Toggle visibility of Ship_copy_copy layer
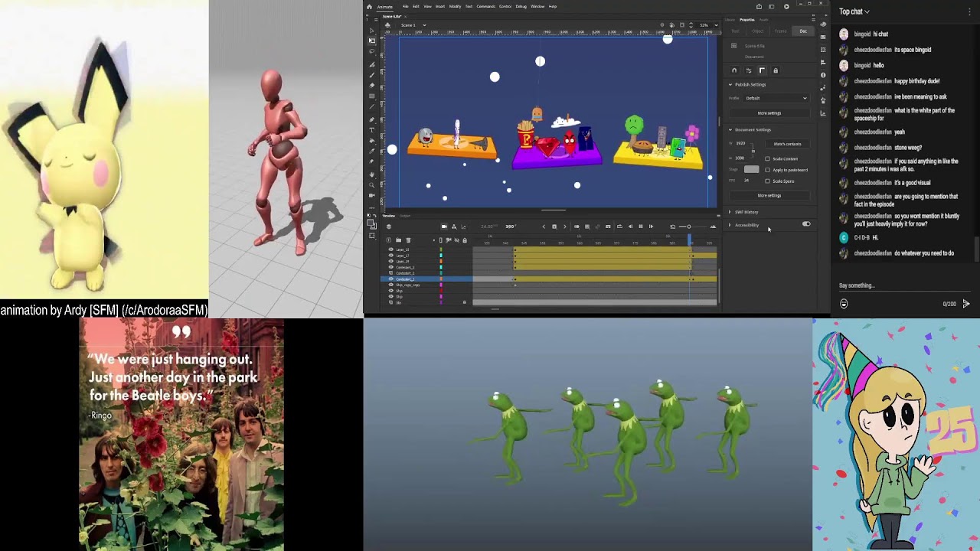This screenshot has width=980, height=551. pos(391,285)
